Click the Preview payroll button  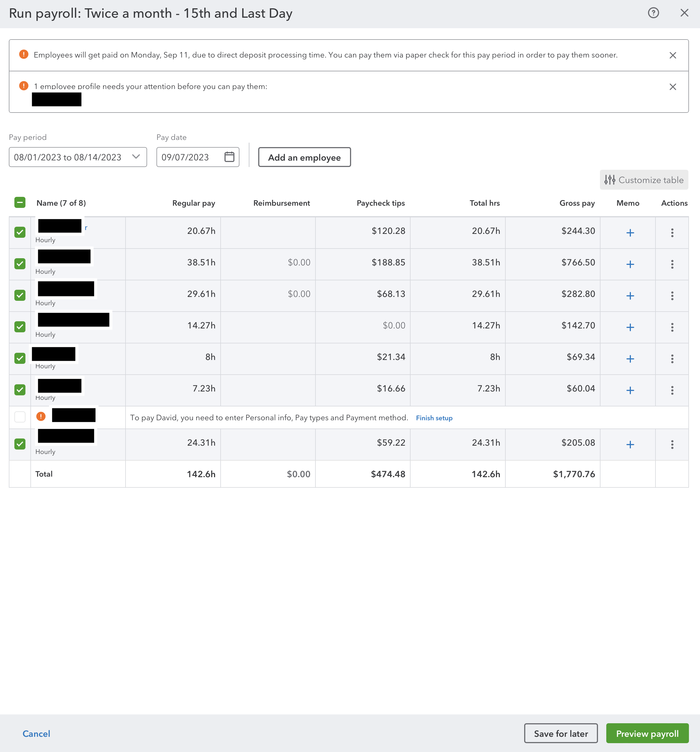[647, 733]
